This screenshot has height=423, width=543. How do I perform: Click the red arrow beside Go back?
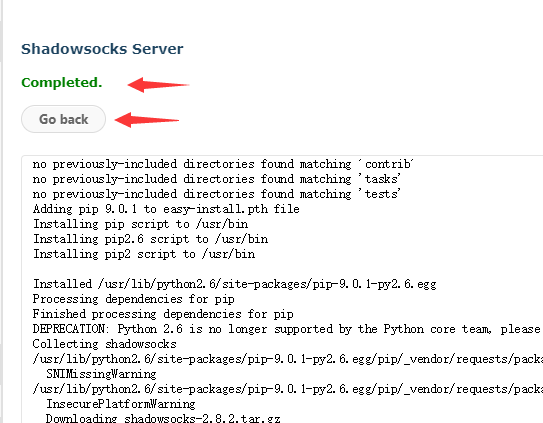tap(146, 120)
